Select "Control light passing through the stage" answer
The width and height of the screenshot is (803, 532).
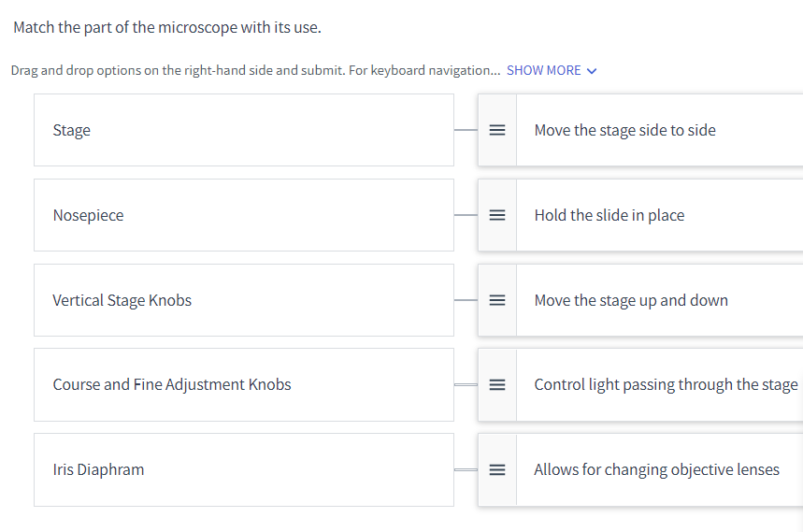[x=666, y=384]
